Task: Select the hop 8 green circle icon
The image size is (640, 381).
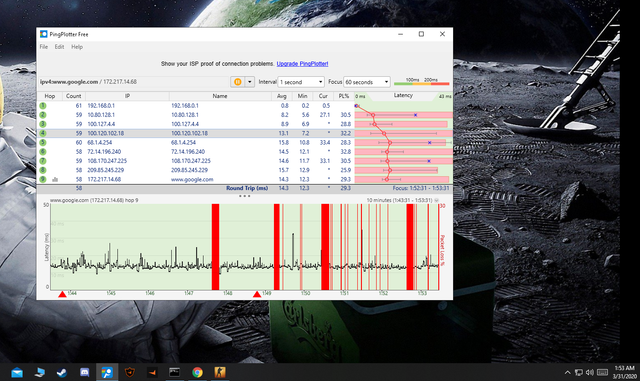Action: click(x=43, y=170)
